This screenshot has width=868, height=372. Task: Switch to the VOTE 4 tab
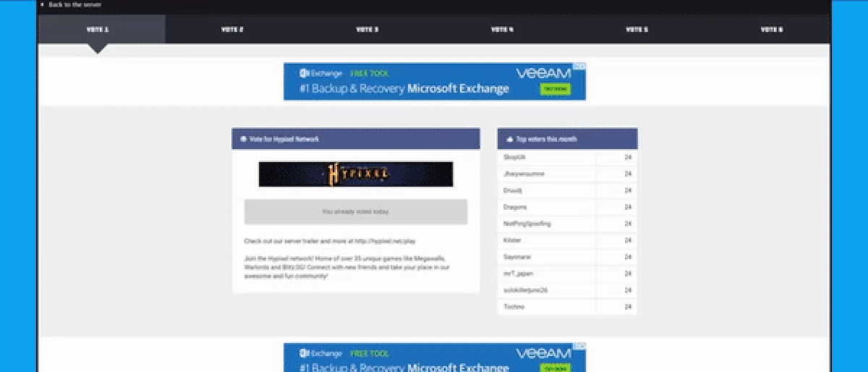[x=501, y=30]
